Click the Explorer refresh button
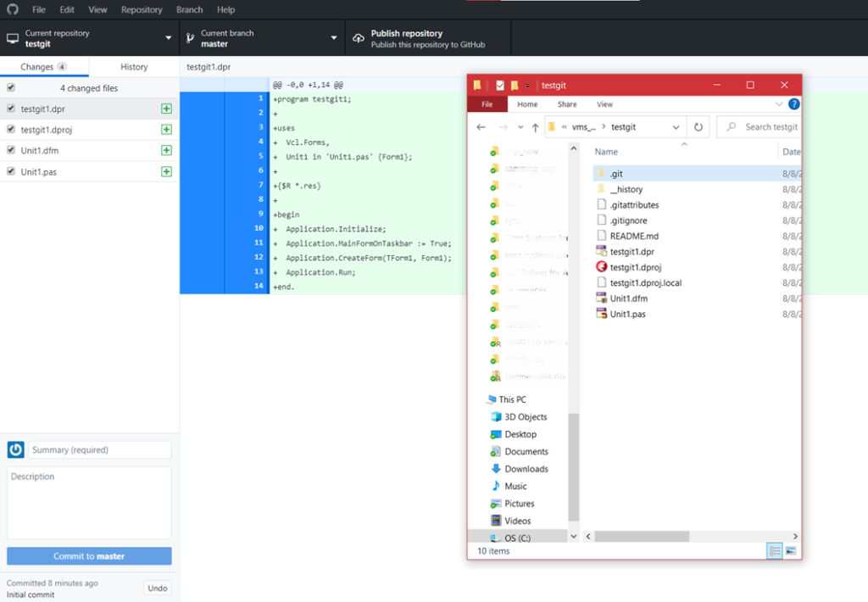Screen dimensions: 868x602 (698, 127)
